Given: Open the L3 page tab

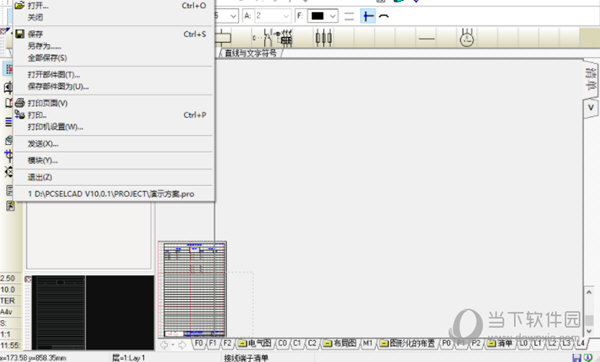Looking at the screenshot, I should pyautogui.click(x=566, y=343).
